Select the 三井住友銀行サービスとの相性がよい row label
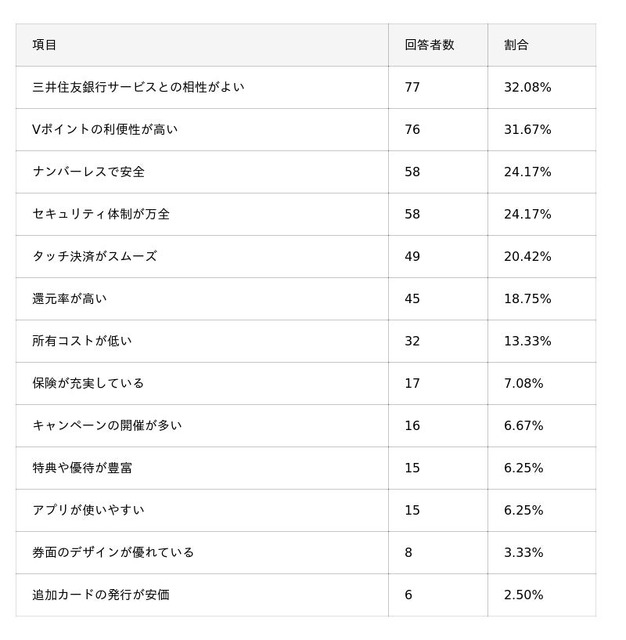Screen dimensions: 626x640 (x=138, y=87)
